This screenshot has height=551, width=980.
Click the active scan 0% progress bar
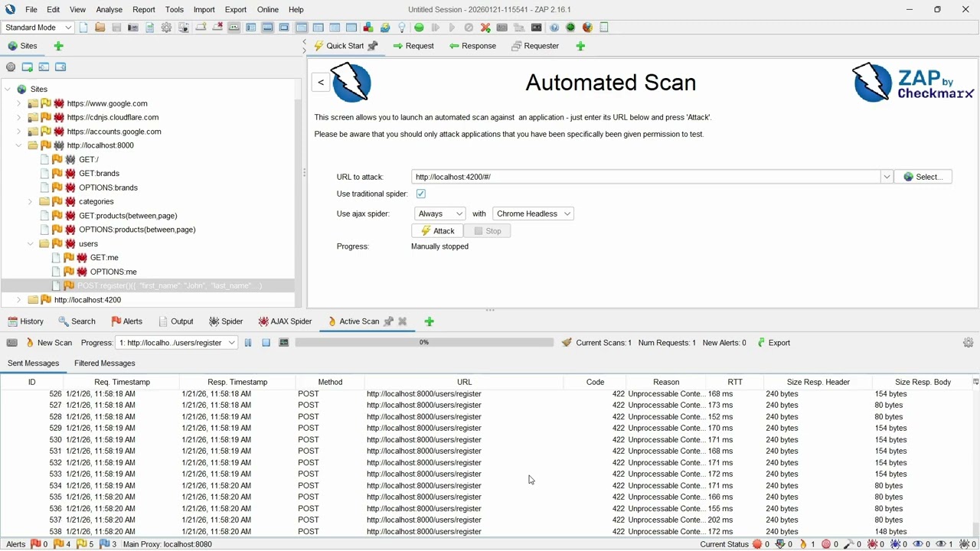(424, 343)
